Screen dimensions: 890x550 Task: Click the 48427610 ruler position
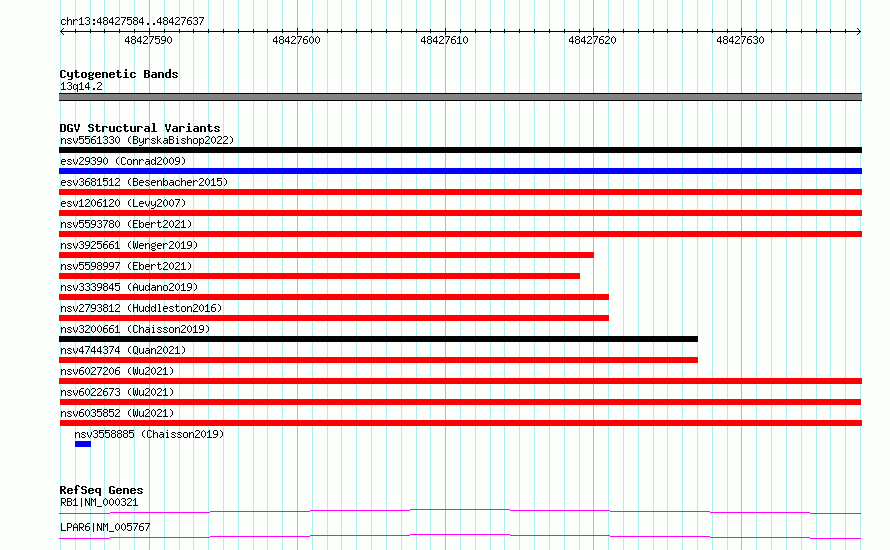(444, 40)
